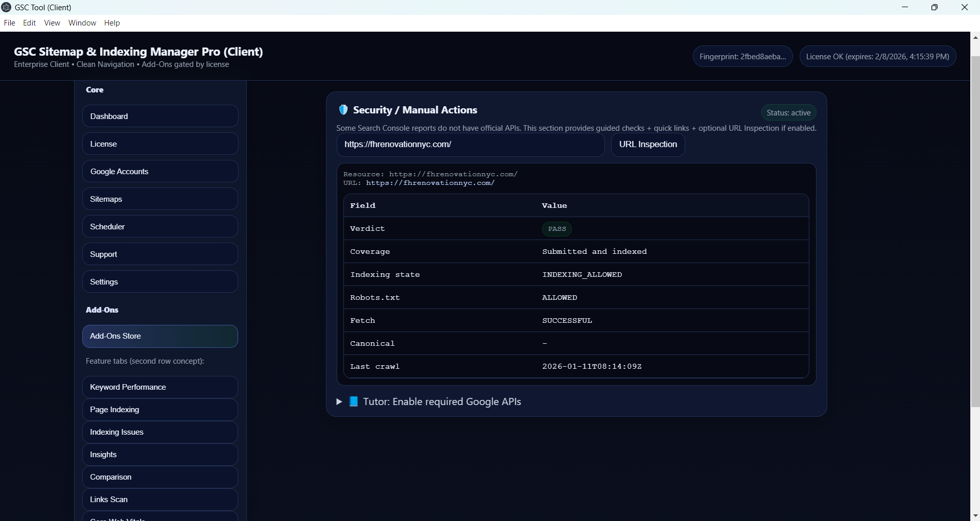Select Sitemaps in the sidebar
The width and height of the screenshot is (980, 521).
tap(160, 199)
